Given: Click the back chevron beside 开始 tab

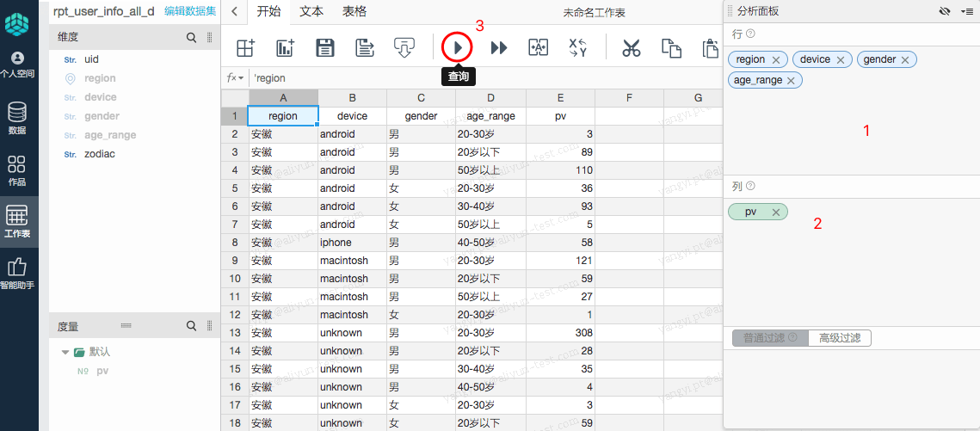Looking at the screenshot, I should click(234, 11).
